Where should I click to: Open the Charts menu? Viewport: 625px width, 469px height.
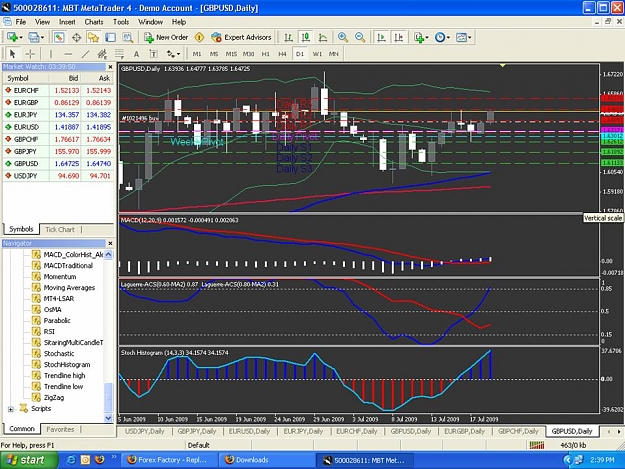click(x=94, y=22)
